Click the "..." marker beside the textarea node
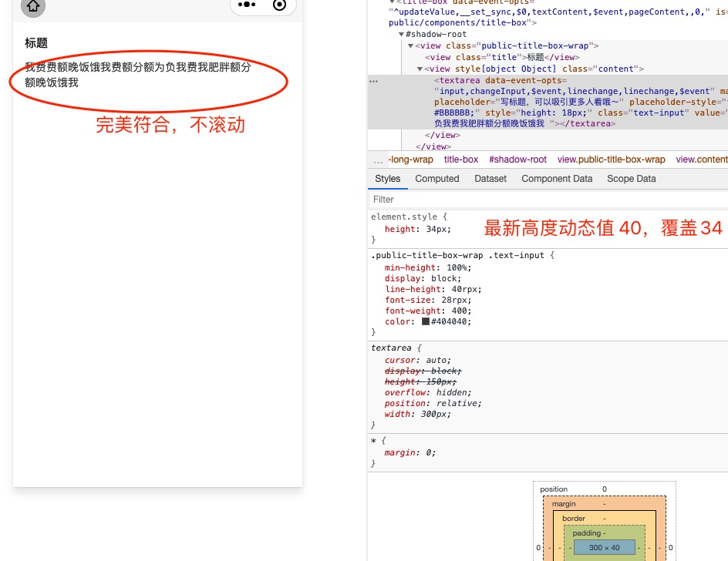The width and height of the screenshot is (728, 561). click(x=374, y=80)
